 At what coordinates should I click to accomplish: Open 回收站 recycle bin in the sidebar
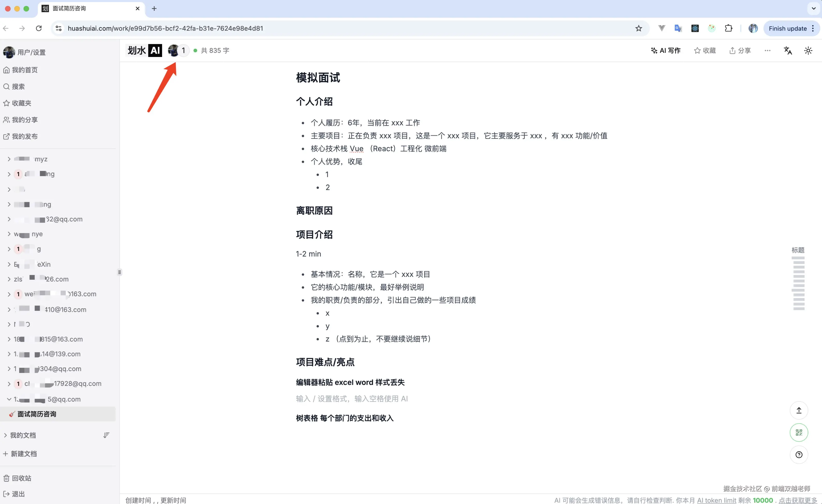pos(21,478)
